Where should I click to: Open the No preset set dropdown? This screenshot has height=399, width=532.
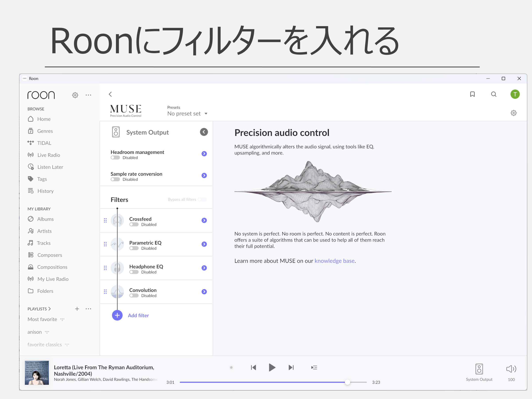[187, 114]
